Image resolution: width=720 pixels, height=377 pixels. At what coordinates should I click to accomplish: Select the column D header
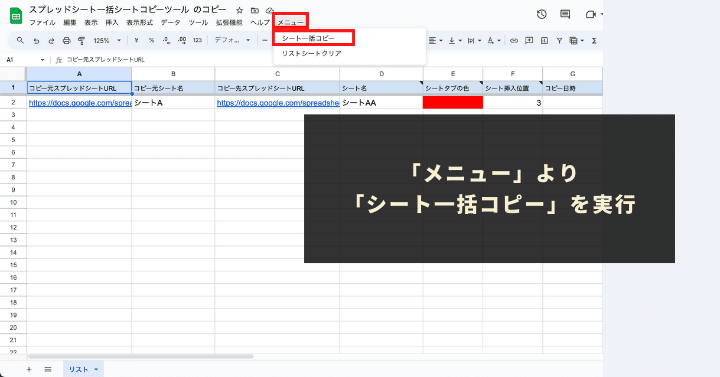pos(381,74)
